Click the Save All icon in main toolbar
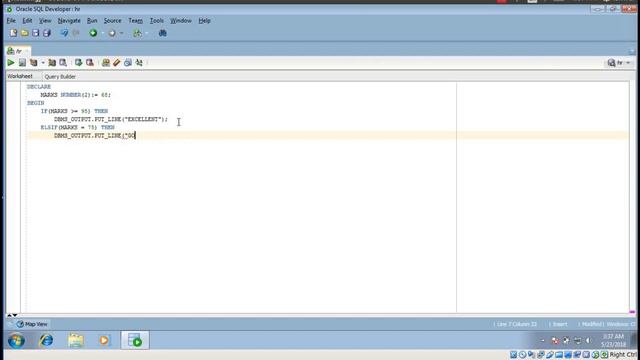 47,33
